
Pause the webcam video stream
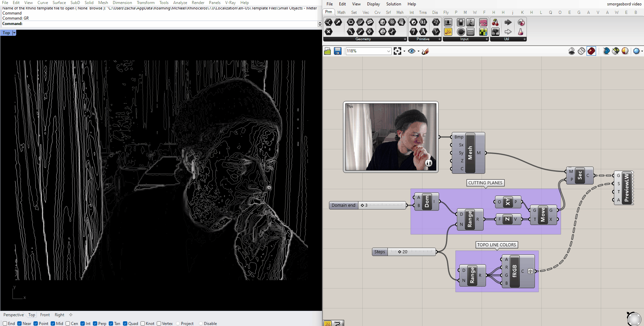[428, 163]
